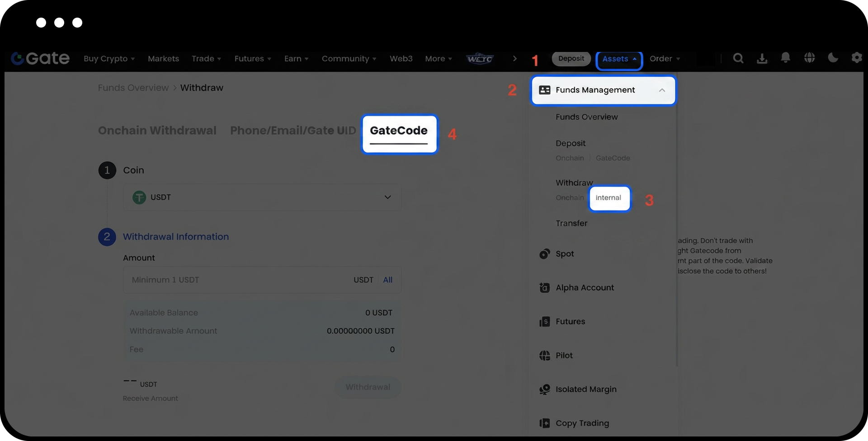This screenshot has height=441, width=868.
Task: Collapse the Funds Management section
Action: [661, 90]
